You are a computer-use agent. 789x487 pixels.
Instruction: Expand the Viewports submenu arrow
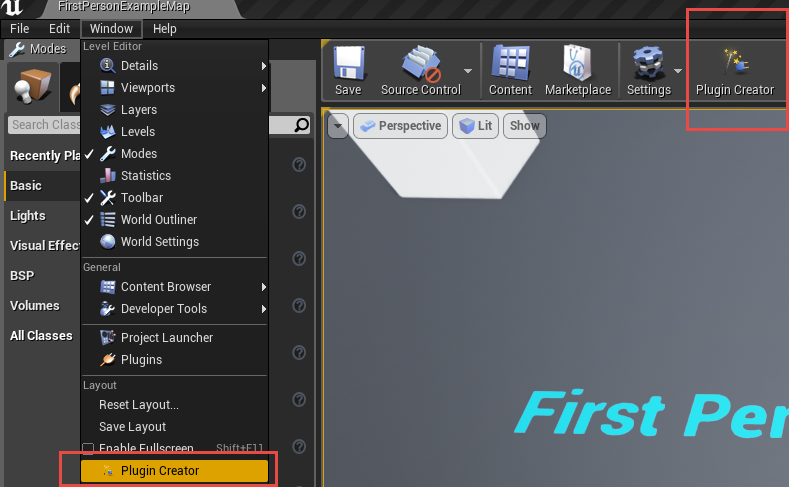tap(264, 88)
